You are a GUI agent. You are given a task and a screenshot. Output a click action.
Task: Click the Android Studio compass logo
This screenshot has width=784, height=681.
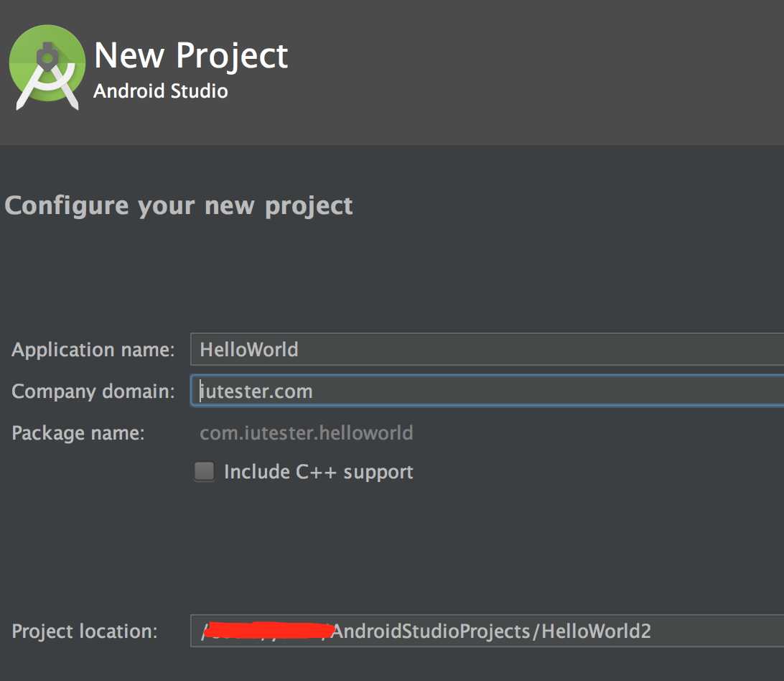point(47,67)
